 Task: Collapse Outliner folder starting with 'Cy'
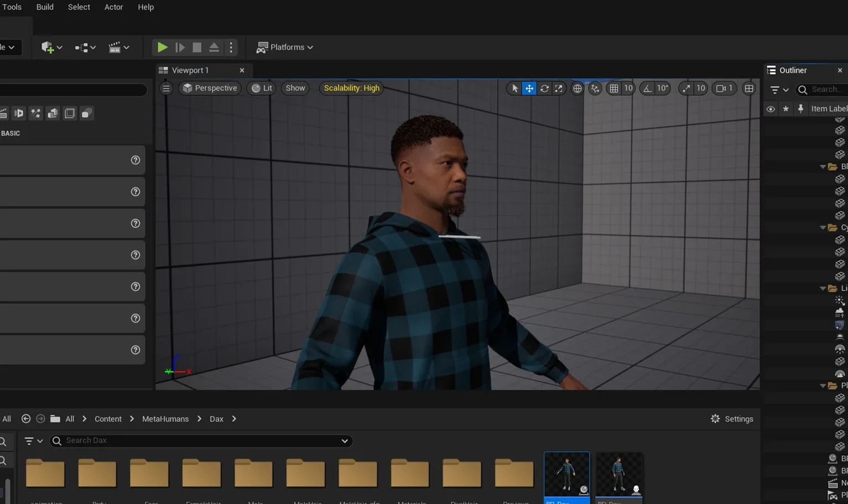[x=823, y=227]
